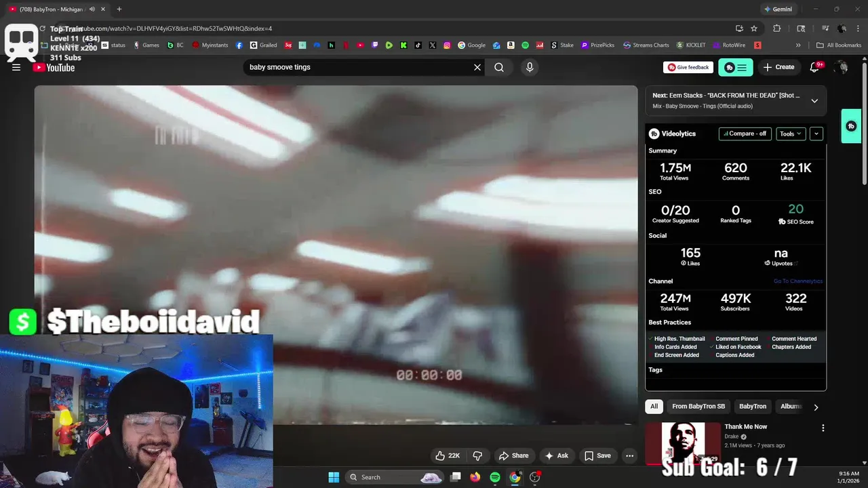Open the Tools dropdown in Videolytics
868x488 pixels.
[x=791, y=134]
